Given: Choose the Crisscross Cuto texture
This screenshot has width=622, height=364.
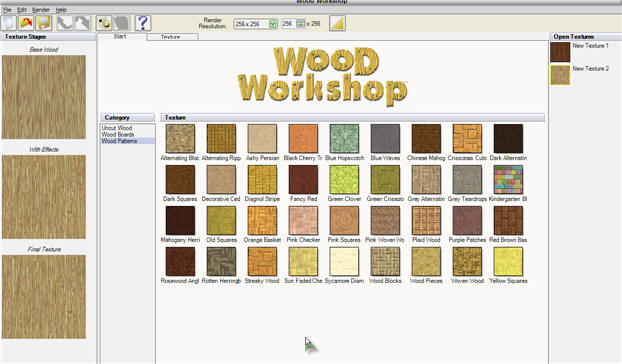Looking at the screenshot, I should click(467, 139).
